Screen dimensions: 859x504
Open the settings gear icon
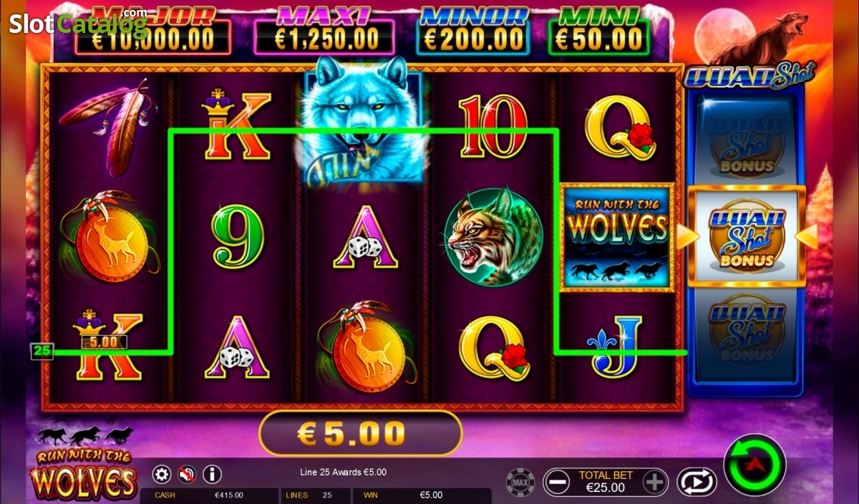[162, 474]
